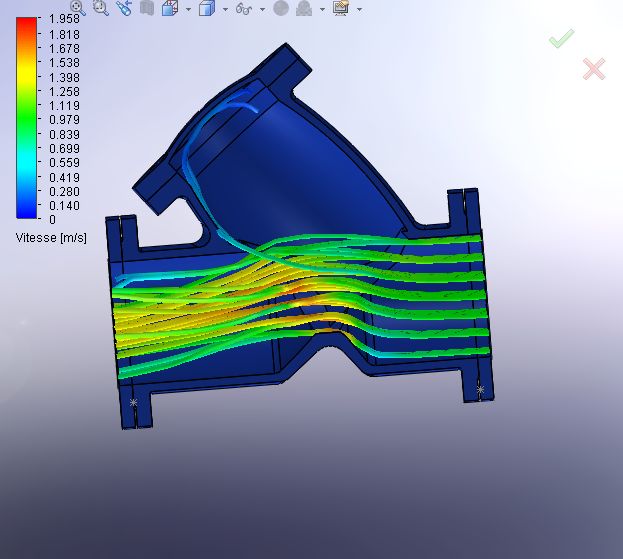Click the Vitesse [m/s] legend title
Viewport: 623px width, 559px height.
pos(51,238)
